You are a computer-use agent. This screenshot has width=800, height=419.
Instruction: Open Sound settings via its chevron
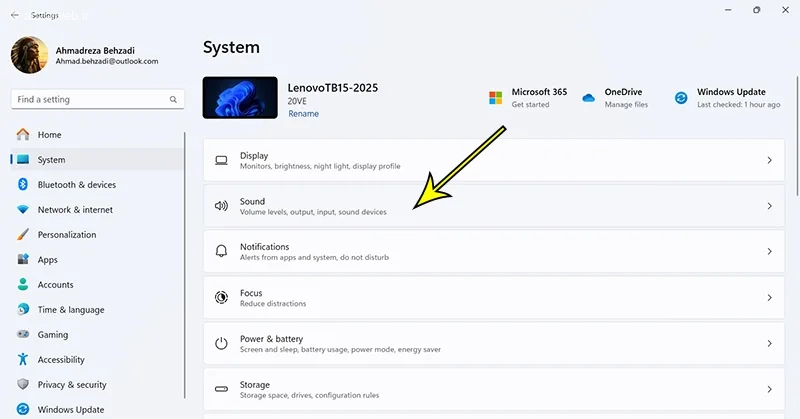pos(768,206)
